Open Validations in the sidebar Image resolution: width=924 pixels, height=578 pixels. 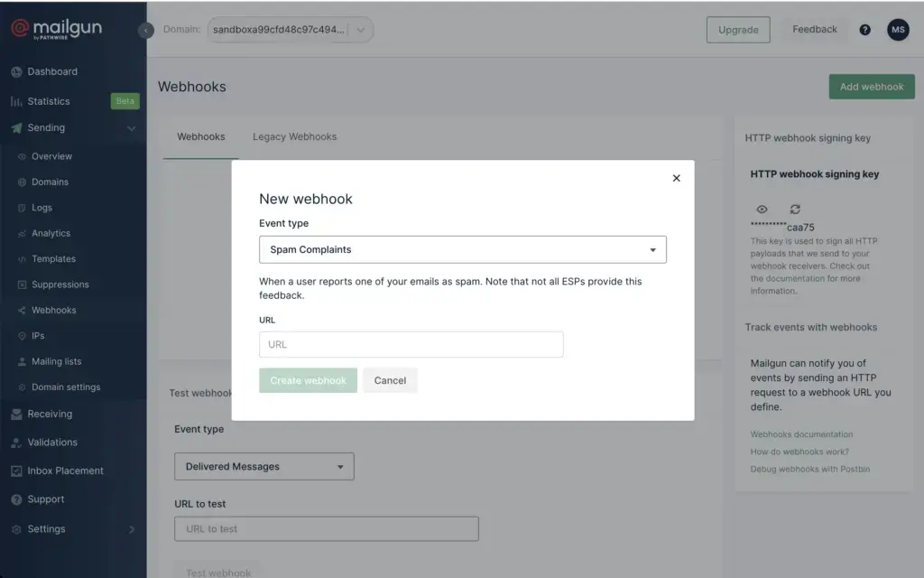pos(52,443)
